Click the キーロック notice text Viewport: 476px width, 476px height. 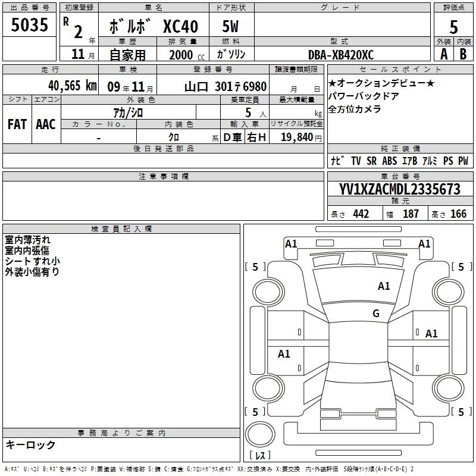[31, 445]
